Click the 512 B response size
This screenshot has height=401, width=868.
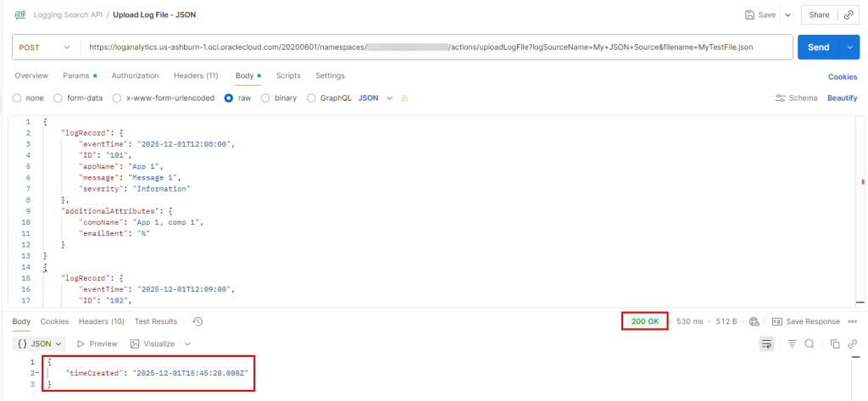(x=726, y=321)
